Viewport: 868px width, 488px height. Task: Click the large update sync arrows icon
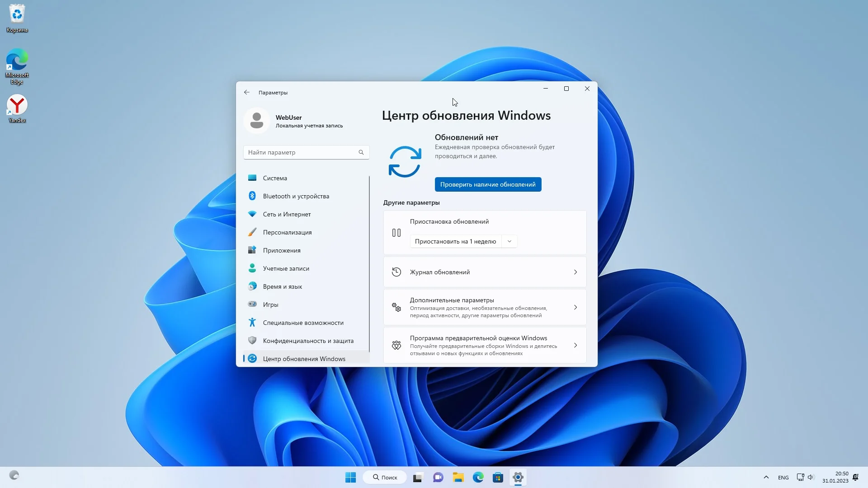pyautogui.click(x=405, y=161)
